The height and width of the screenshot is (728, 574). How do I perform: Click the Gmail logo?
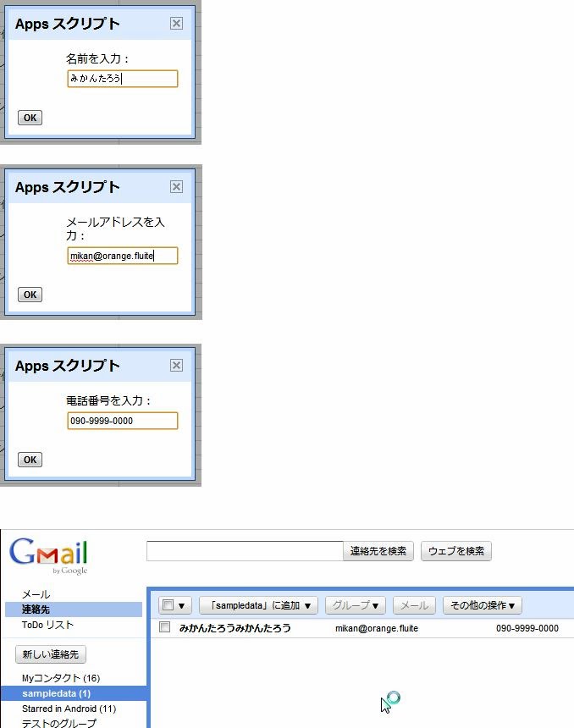coord(49,555)
